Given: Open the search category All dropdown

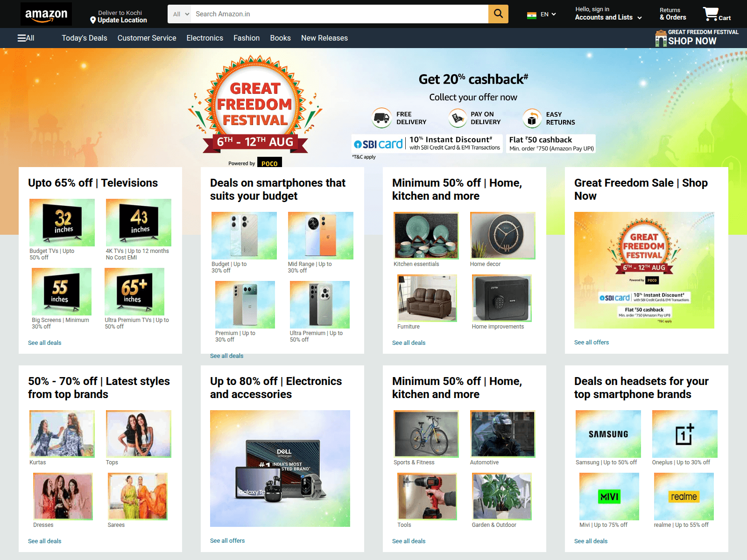Looking at the screenshot, I should click(181, 14).
